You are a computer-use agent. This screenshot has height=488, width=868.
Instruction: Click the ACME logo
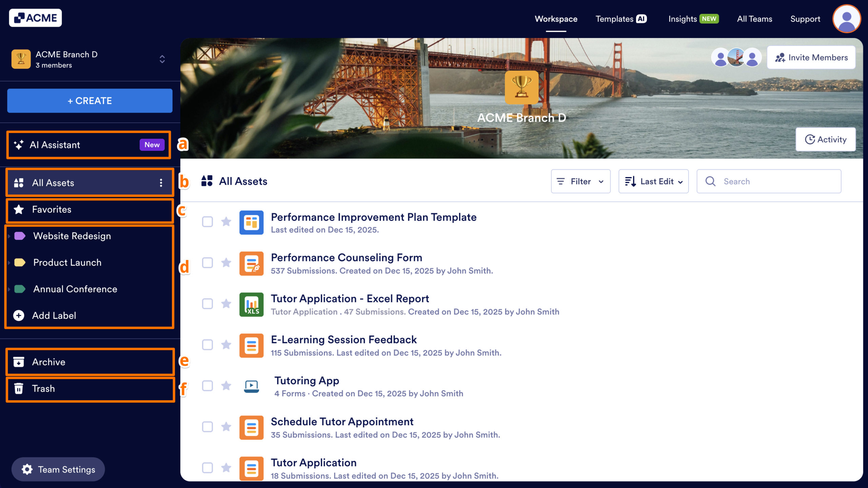[35, 17]
